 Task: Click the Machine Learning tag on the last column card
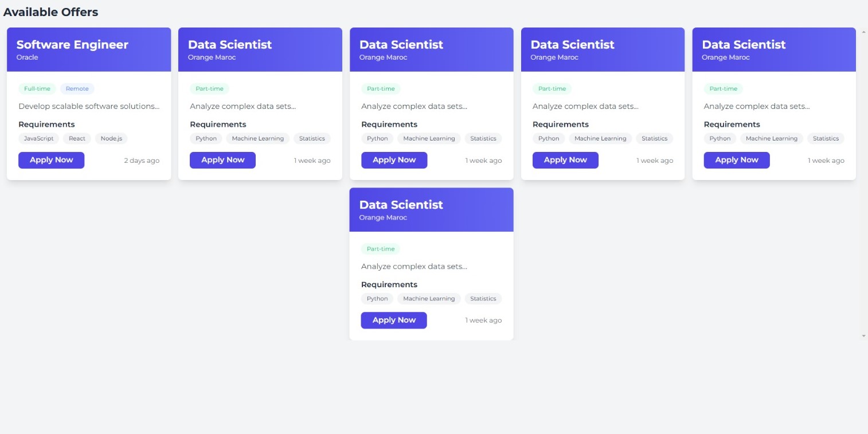(771, 138)
